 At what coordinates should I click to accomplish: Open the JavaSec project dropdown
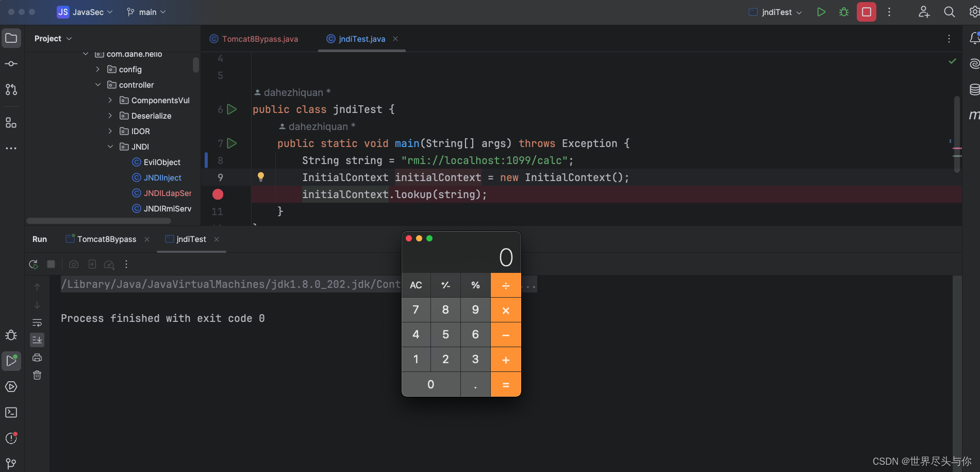85,12
